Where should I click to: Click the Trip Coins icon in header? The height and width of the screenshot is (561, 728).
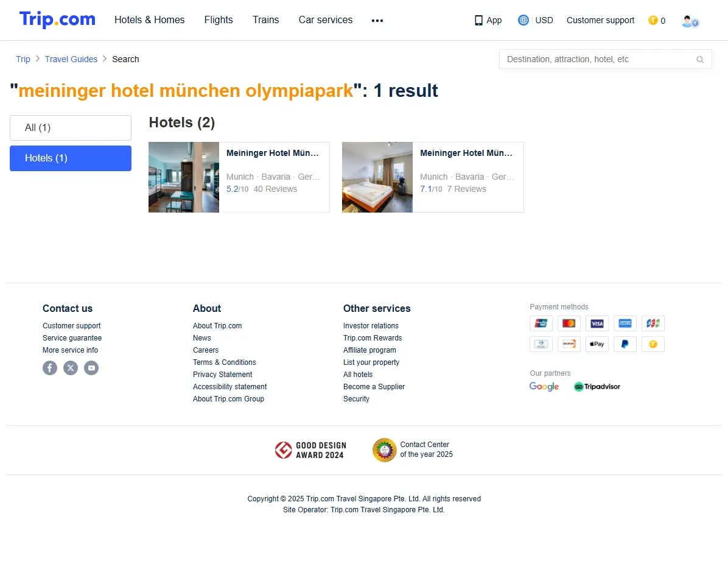point(653,21)
